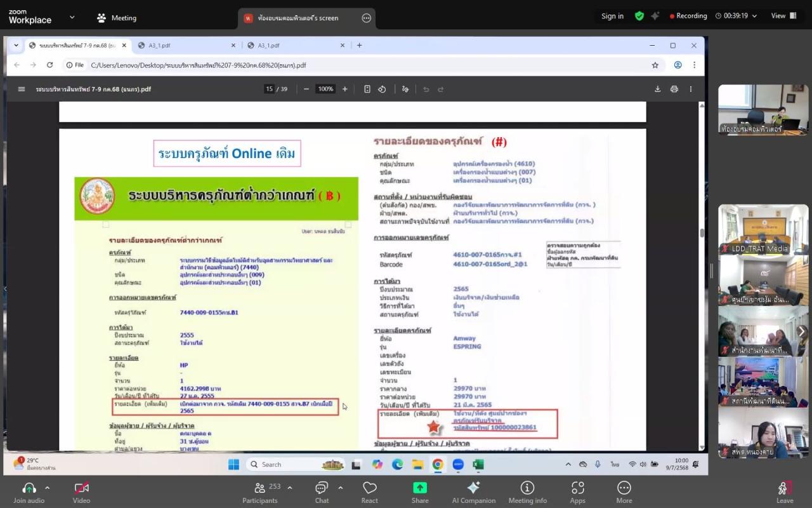This screenshot has width=812, height=508.
Task: Open Microsoft Edge from the taskbar
Action: click(x=397, y=464)
